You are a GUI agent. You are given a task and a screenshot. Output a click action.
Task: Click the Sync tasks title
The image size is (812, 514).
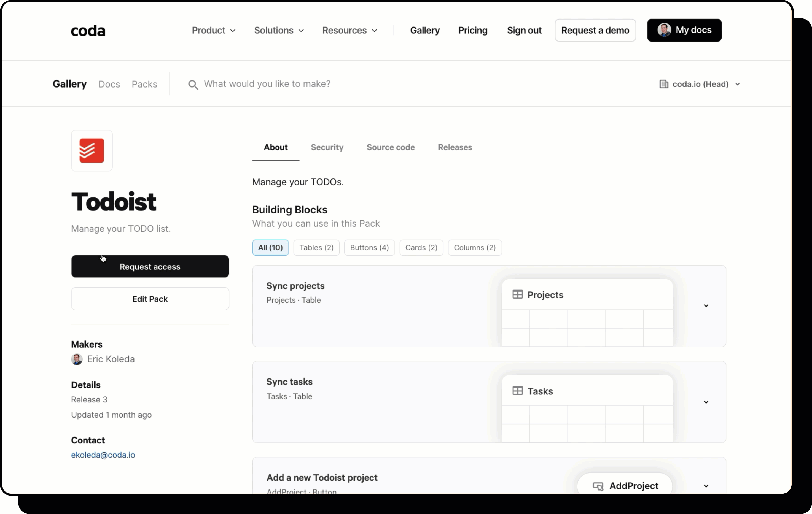click(x=289, y=382)
